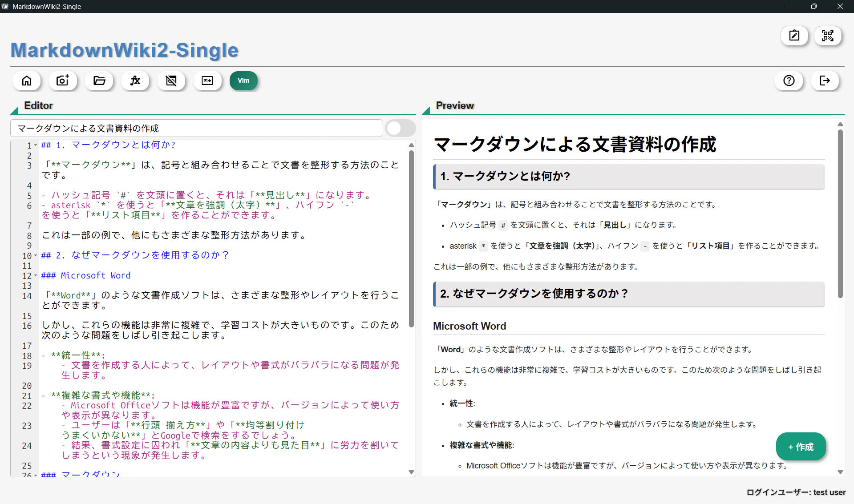
Task: Minimize the MarkdownWiki2-Single window
Action: [x=788, y=6]
